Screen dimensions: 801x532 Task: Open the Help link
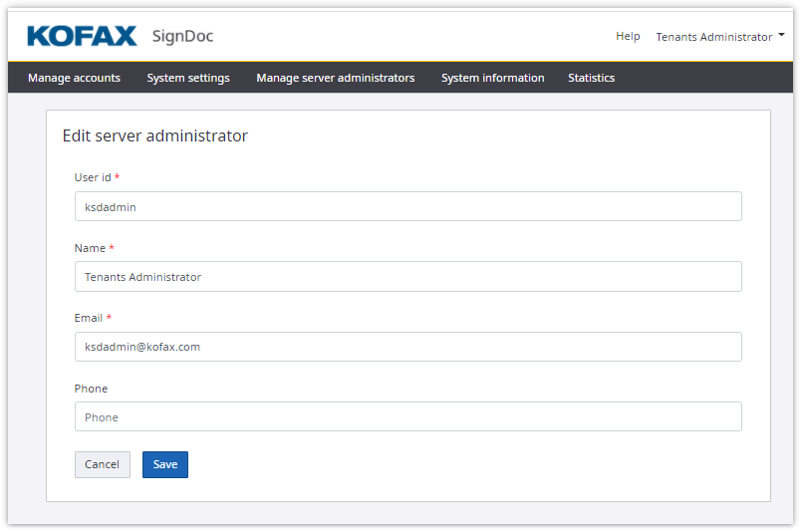click(x=628, y=36)
